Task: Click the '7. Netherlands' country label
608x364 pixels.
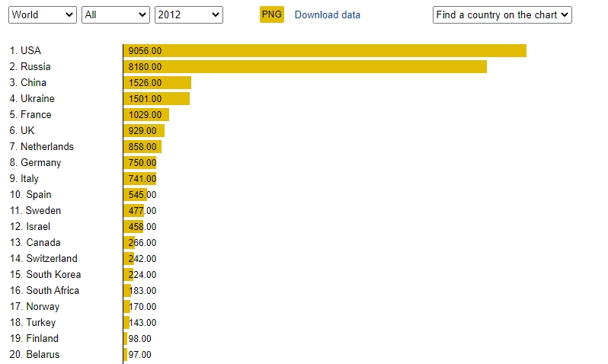Action: pos(41,146)
